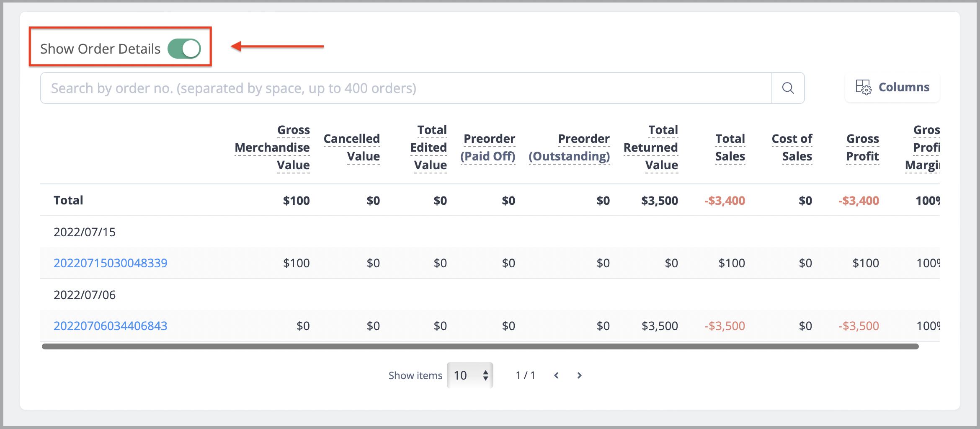Viewport: 980px width, 429px height.
Task: Open order 20220715030048339
Action: (x=111, y=263)
